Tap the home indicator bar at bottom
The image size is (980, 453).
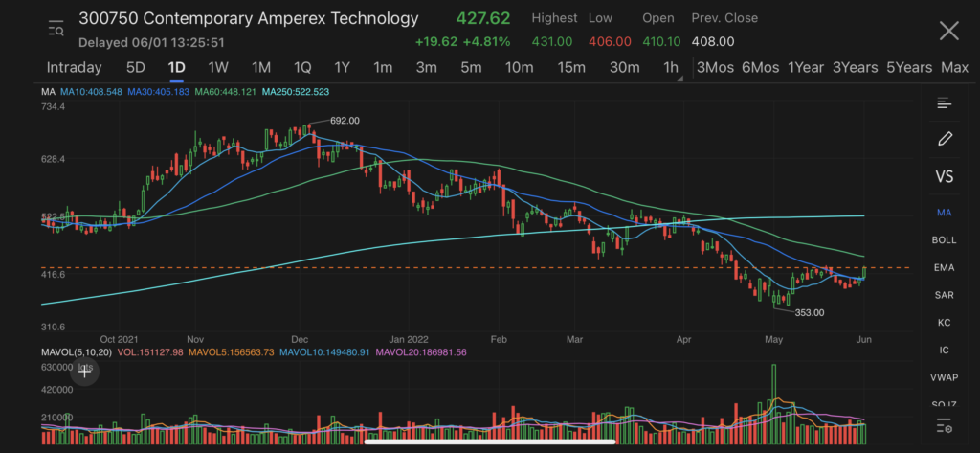pos(490,442)
